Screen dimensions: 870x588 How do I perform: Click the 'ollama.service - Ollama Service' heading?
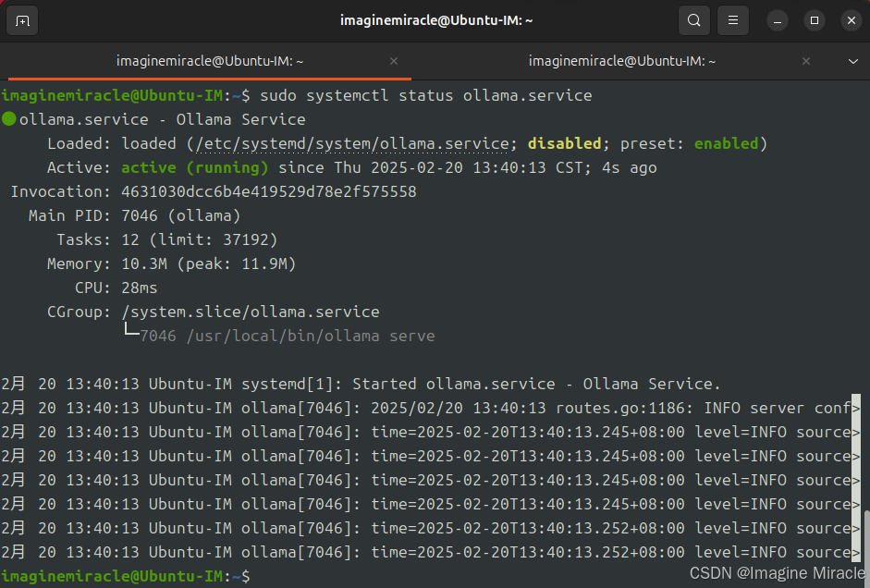pos(162,119)
